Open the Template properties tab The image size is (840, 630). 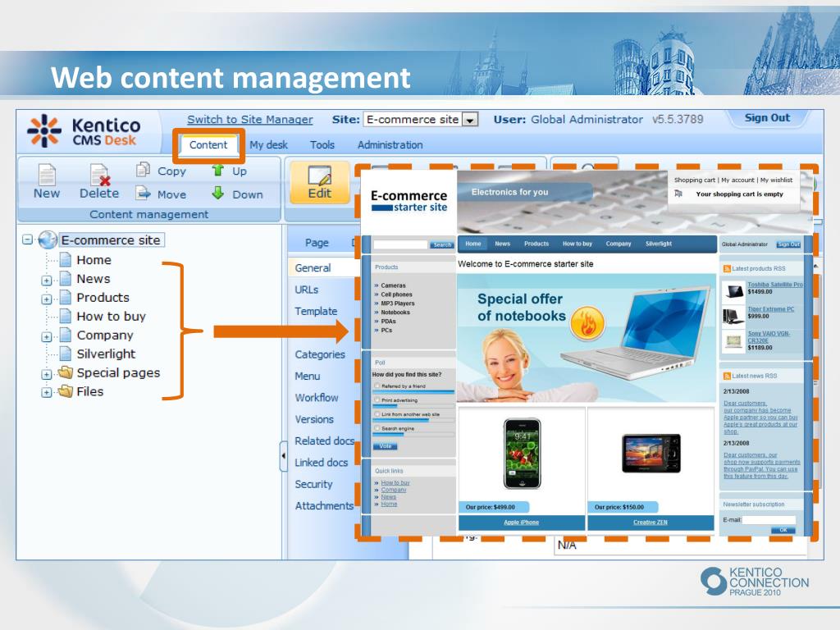316,311
